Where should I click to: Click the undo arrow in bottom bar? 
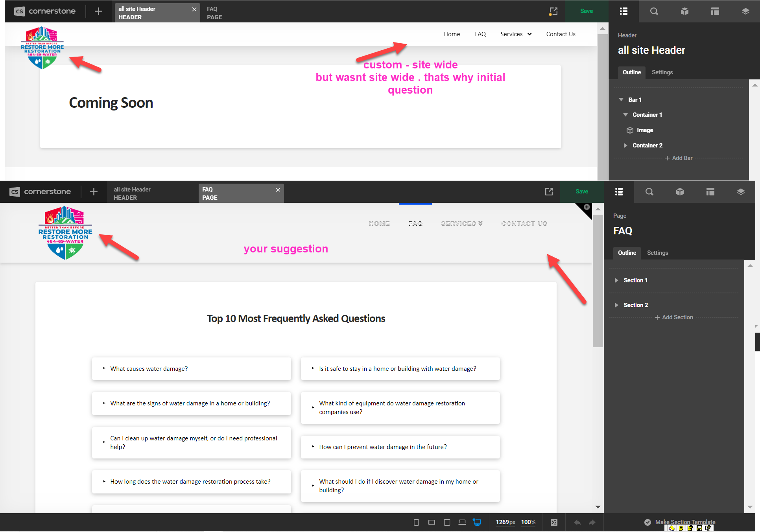(577, 522)
